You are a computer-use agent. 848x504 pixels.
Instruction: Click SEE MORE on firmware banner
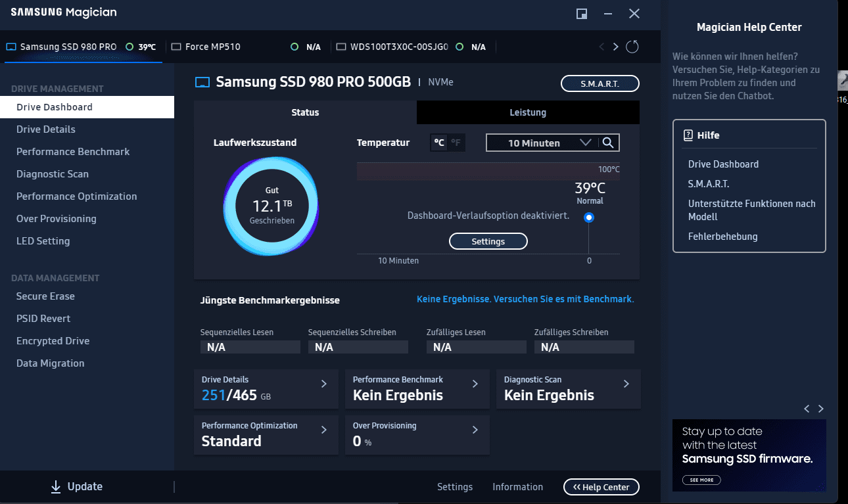(x=701, y=480)
